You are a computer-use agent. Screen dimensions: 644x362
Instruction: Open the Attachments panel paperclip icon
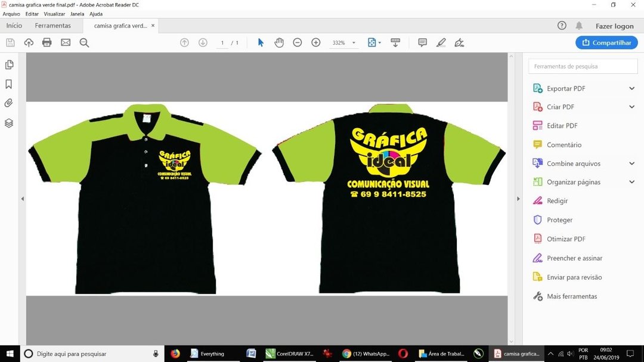pos(9,103)
